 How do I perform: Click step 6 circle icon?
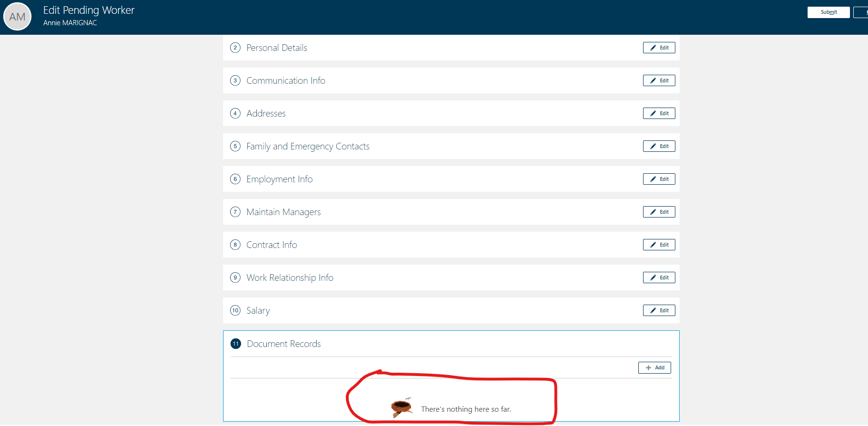(x=235, y=179)
